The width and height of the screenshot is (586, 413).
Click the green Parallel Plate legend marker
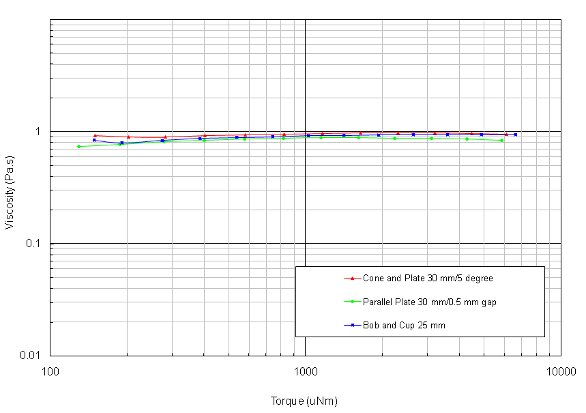coord(352,302)
